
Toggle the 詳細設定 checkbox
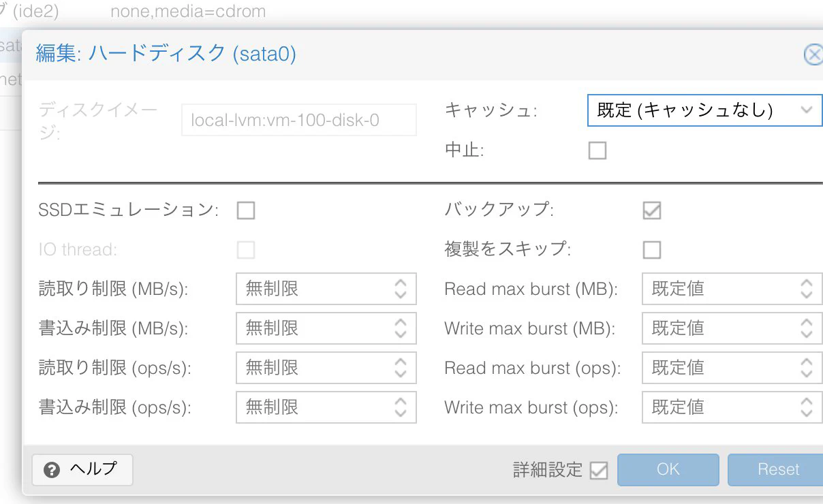click(599, 471)
